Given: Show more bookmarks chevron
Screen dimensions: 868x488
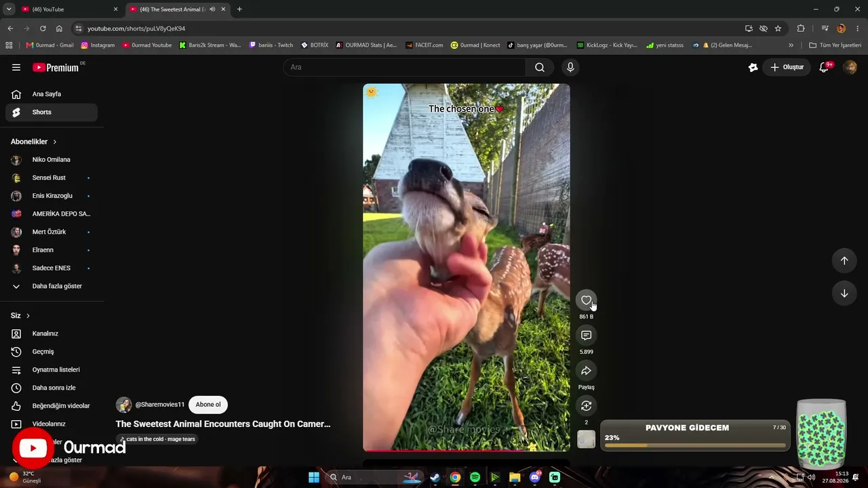Looking at the screenshot, I should click(x=791, y=45).
